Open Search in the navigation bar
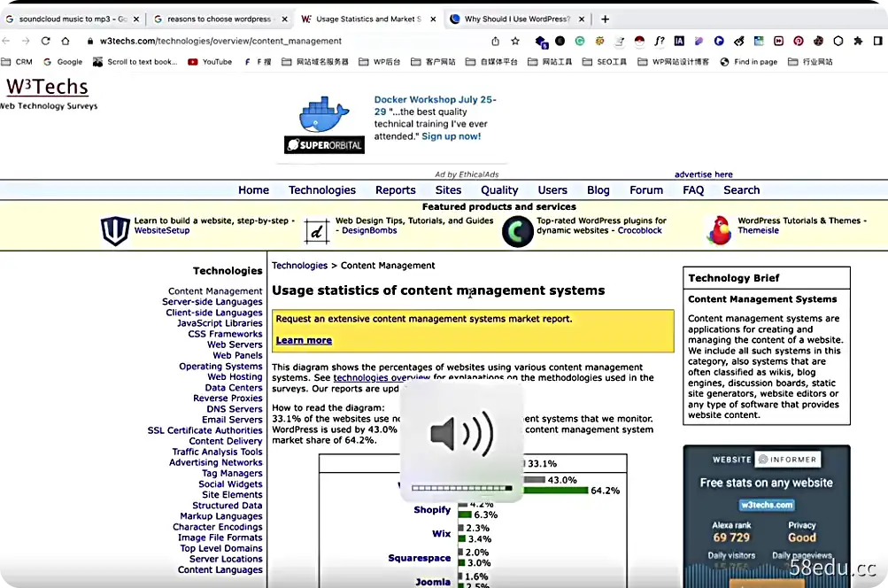This screenshot has width=888, height=588. (x=741, y=190)
